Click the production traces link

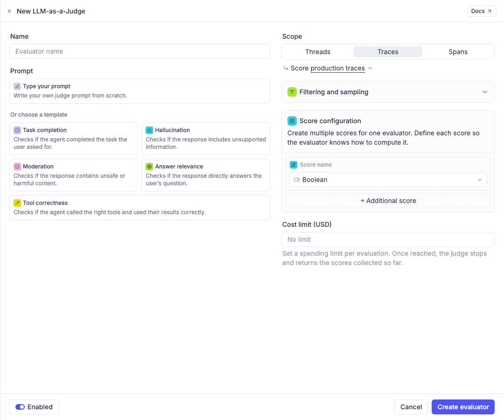point(337,68)
